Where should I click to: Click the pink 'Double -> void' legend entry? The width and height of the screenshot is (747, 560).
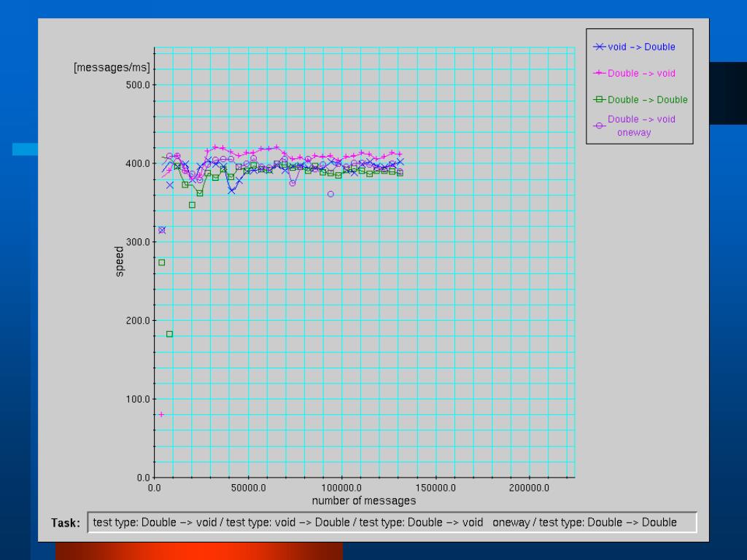(x=634, y=74)
